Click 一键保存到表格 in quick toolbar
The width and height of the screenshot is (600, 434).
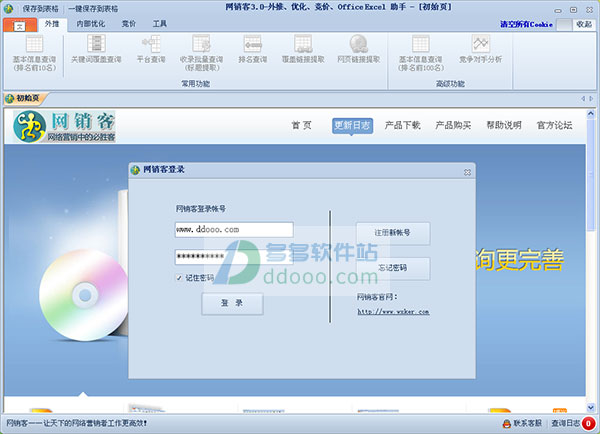(93, 8)
